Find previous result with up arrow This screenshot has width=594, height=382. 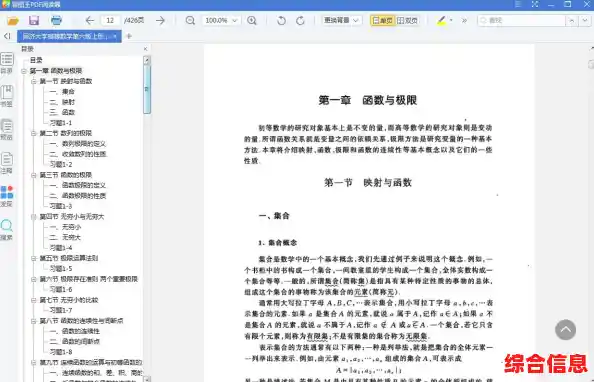[x=572, y=20]
